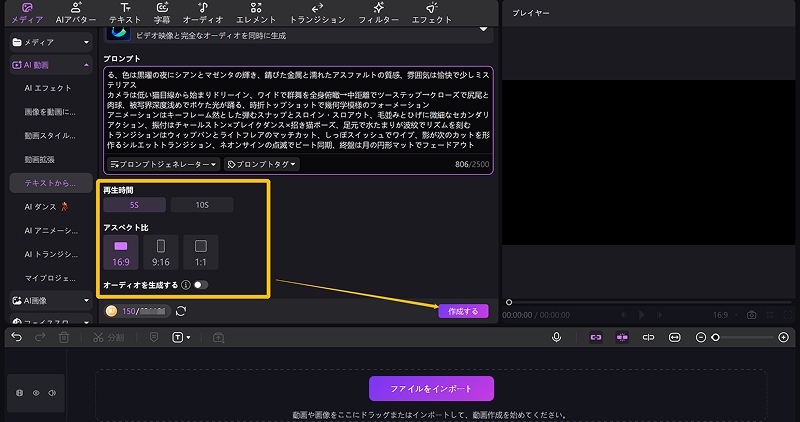Click the ファイルをインポート button
The image size is (800, 422).
tap(431, 389)
